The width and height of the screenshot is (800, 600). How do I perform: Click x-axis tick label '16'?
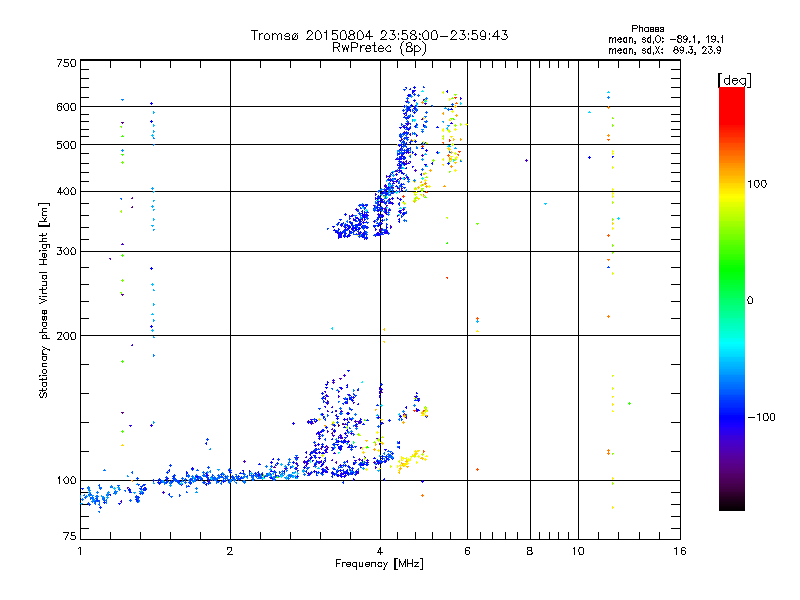pyautogui.click(x=680, y=551)
